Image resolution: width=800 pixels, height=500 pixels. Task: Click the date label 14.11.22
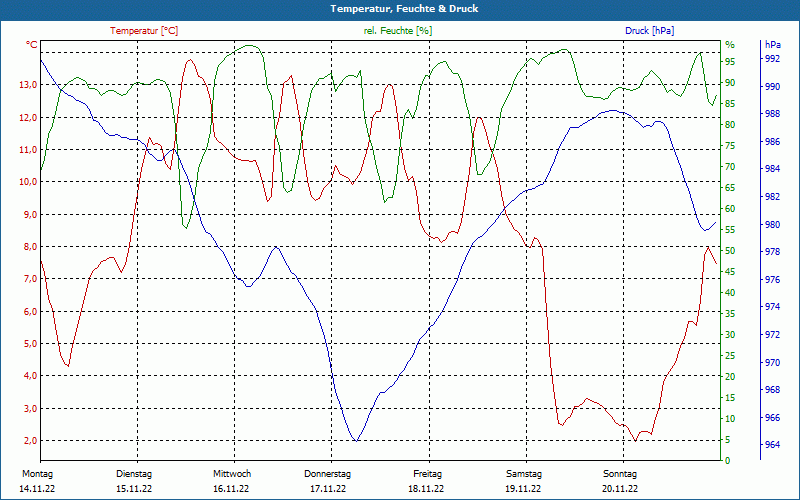coord(37,489)
